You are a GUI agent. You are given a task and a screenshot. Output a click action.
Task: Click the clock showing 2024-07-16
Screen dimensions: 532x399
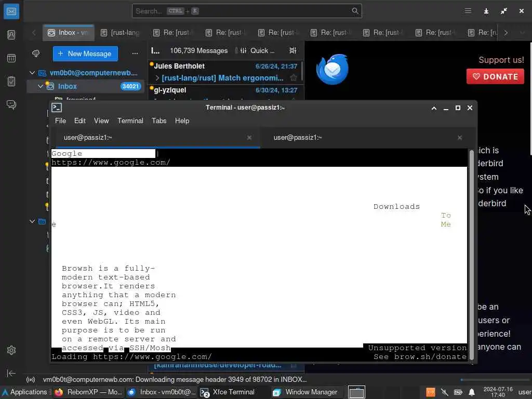point(498,392)
